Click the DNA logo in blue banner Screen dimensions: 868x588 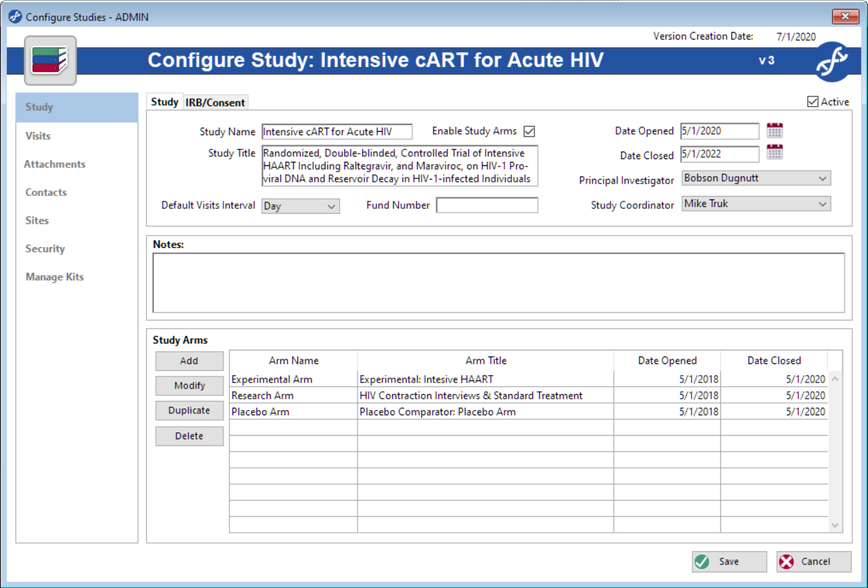click(x=831, y=61)
